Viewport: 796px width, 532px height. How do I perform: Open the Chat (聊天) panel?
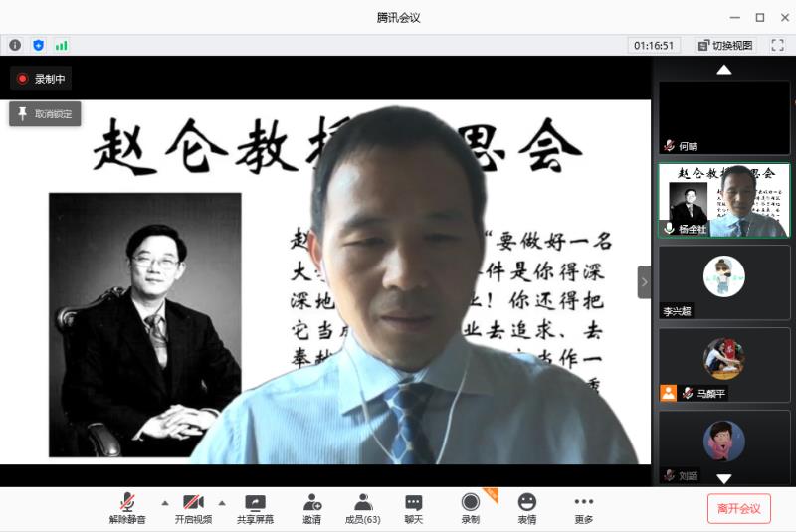(414, 508)
